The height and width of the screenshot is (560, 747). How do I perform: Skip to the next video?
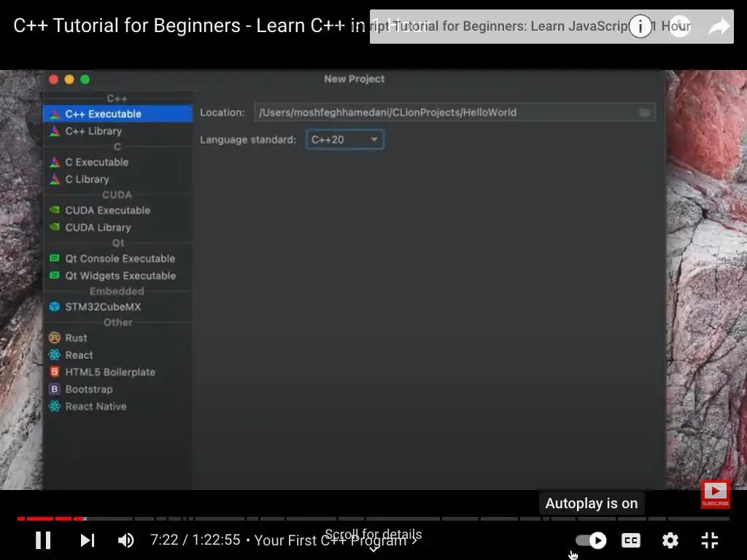tap(88, 540)
